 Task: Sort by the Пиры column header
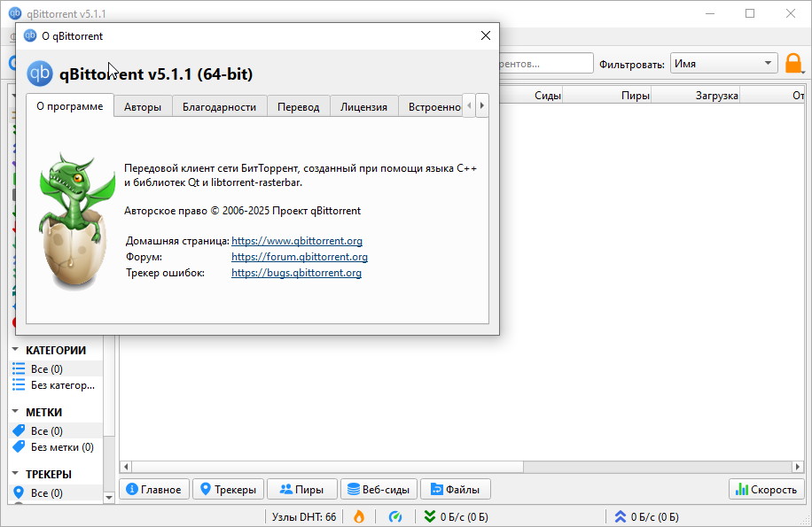pyautogui.click(x=607, y=96)
